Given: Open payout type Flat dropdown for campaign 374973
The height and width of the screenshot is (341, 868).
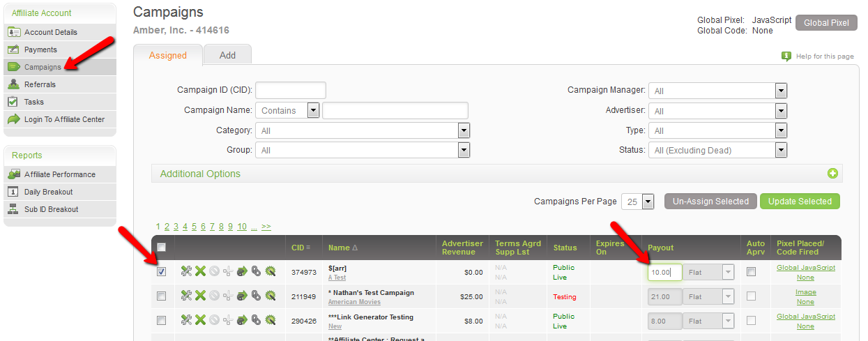Looking at the screenshot, I should tap(708, 273).
